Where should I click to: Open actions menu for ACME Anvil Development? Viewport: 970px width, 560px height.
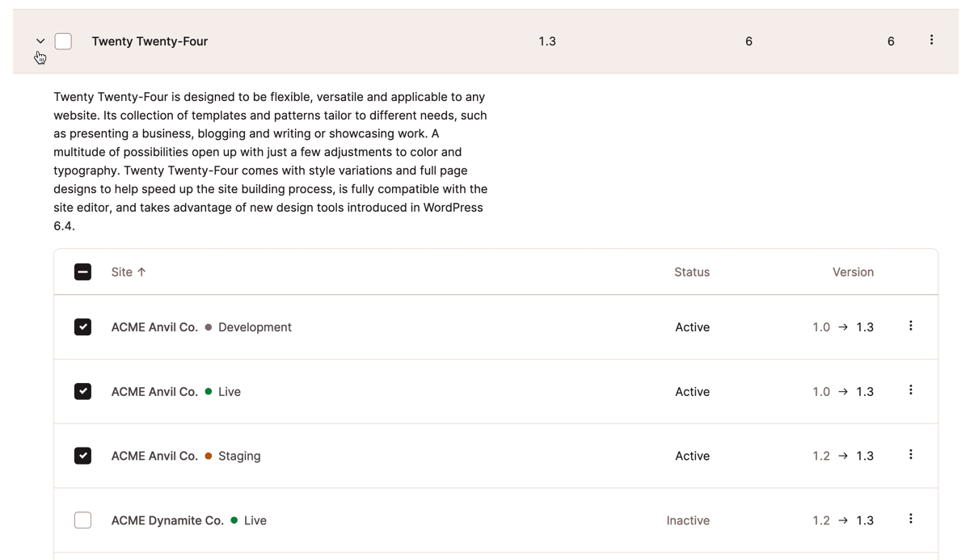[910, 326]
